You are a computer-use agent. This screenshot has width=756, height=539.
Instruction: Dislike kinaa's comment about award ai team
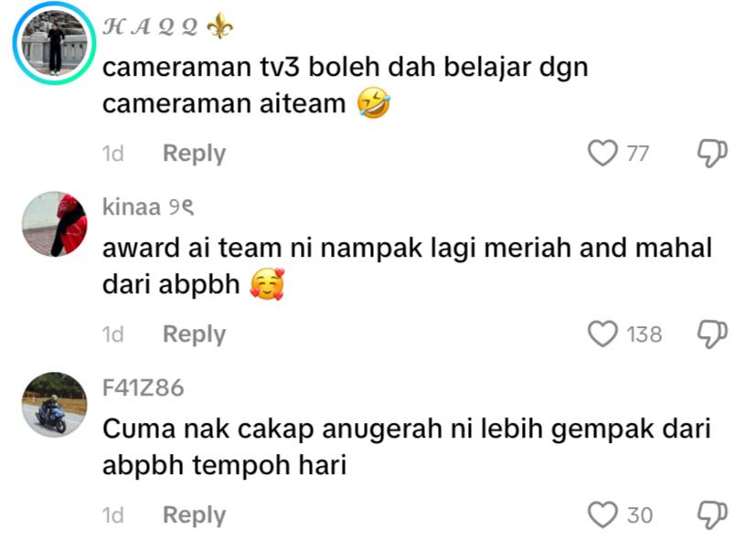(713, 333)
